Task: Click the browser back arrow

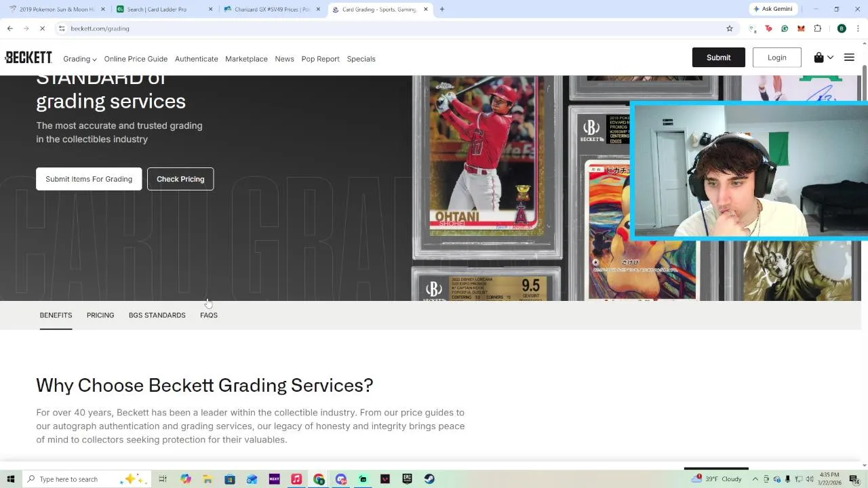Action: (10, 28)
